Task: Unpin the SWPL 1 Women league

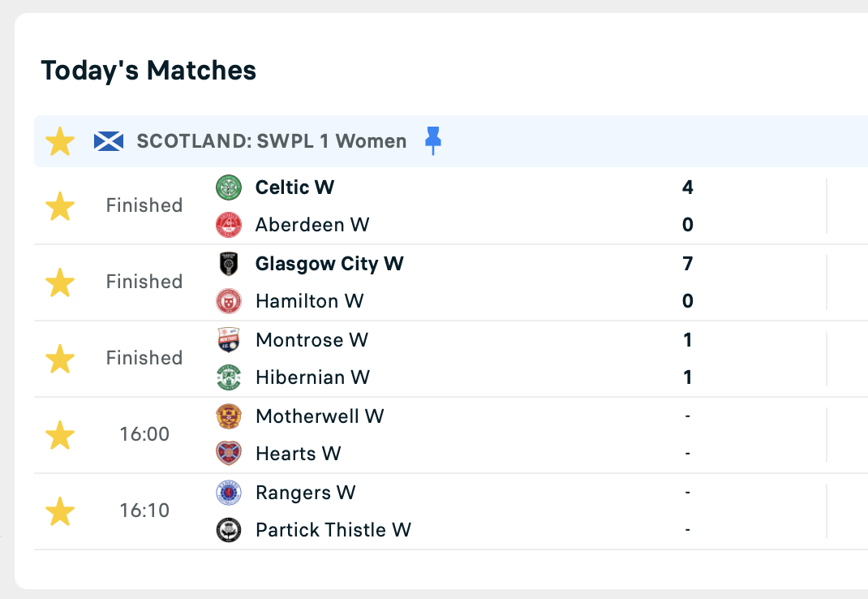Action: click(x=433, y=140)
